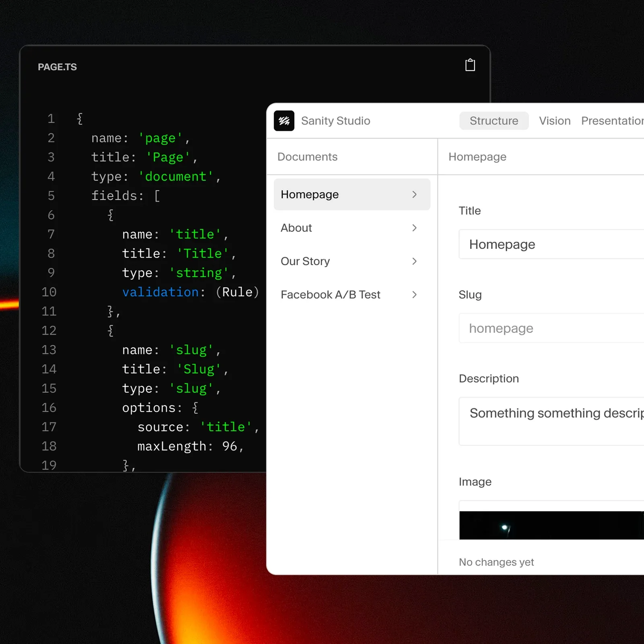Screen dimensions: 644x644
Task: Click the PAGE.TS file name label
Action: point(57,67)
